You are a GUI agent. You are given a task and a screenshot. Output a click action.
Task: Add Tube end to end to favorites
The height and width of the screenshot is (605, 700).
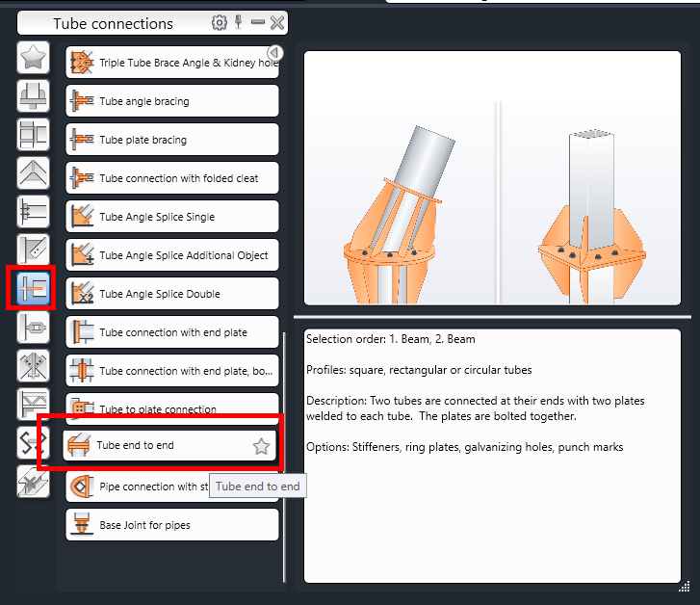pos(261,446)
